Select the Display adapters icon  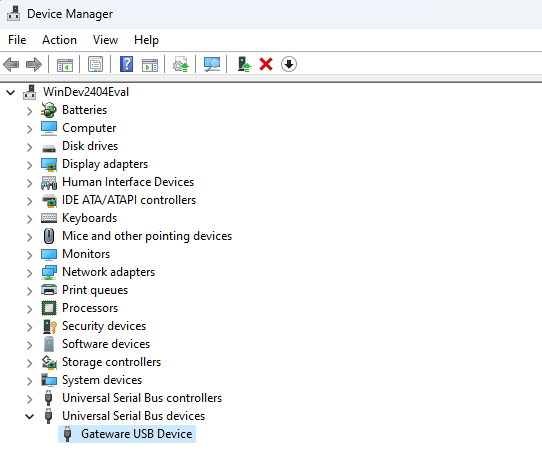[x=49, y=165]
